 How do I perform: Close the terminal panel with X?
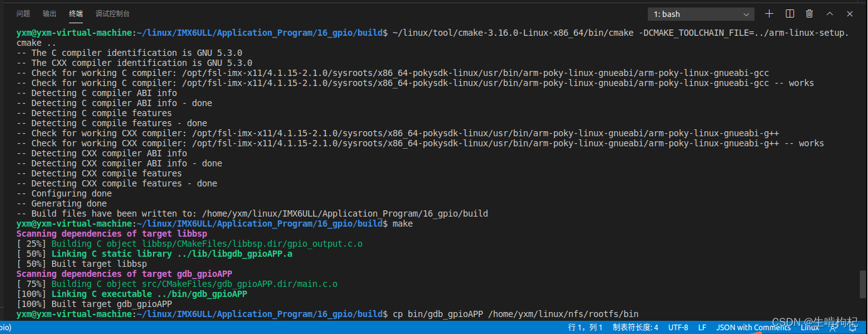[850, 14]
